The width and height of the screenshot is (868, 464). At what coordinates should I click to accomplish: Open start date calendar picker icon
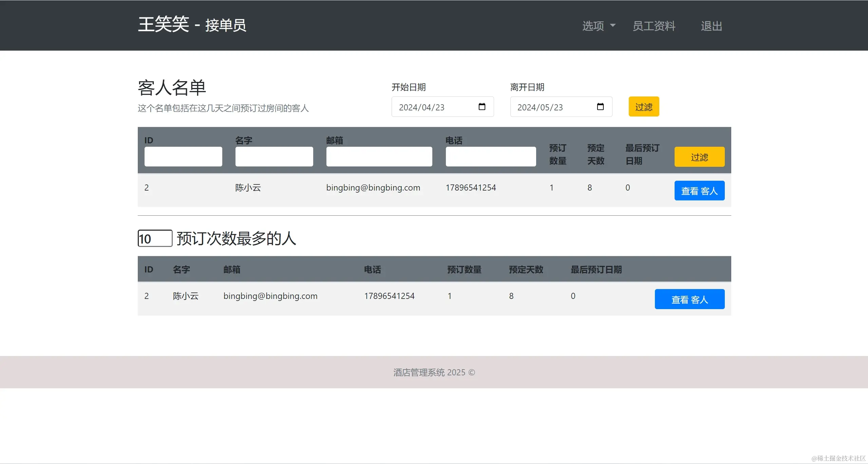pos(482,107)
